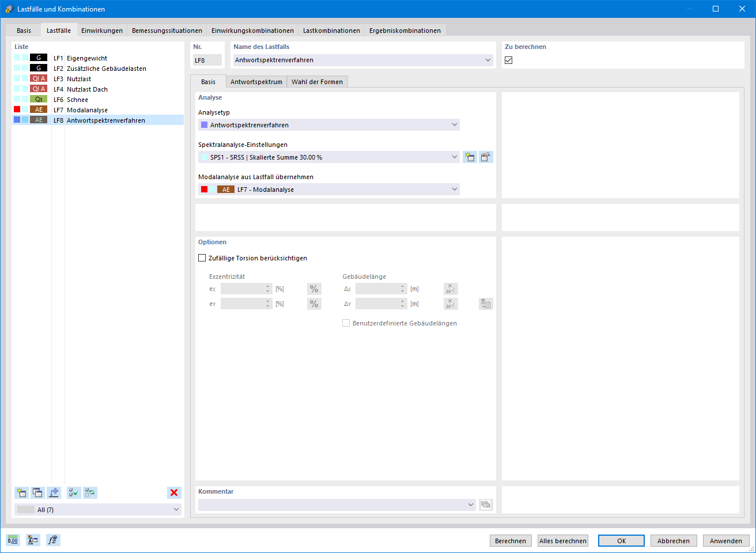756x553 pixels.
Task: Click red color swatch of LF7 in list
Action: (17, 109)
